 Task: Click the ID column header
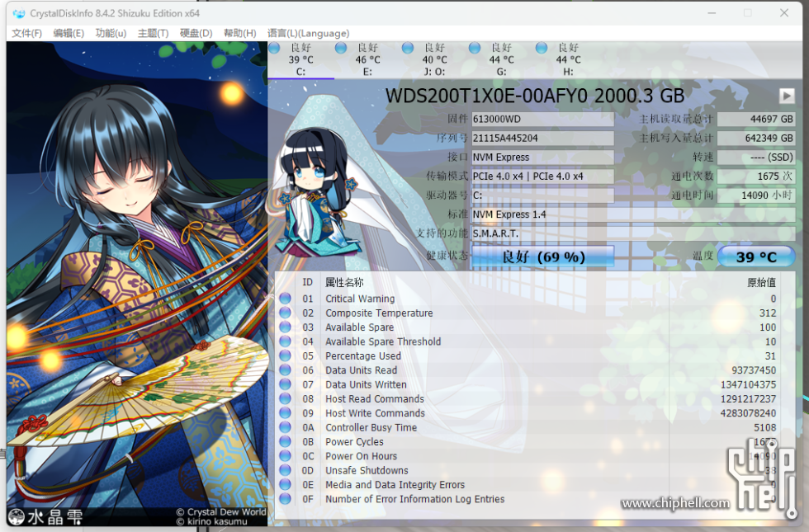[307, 282]
